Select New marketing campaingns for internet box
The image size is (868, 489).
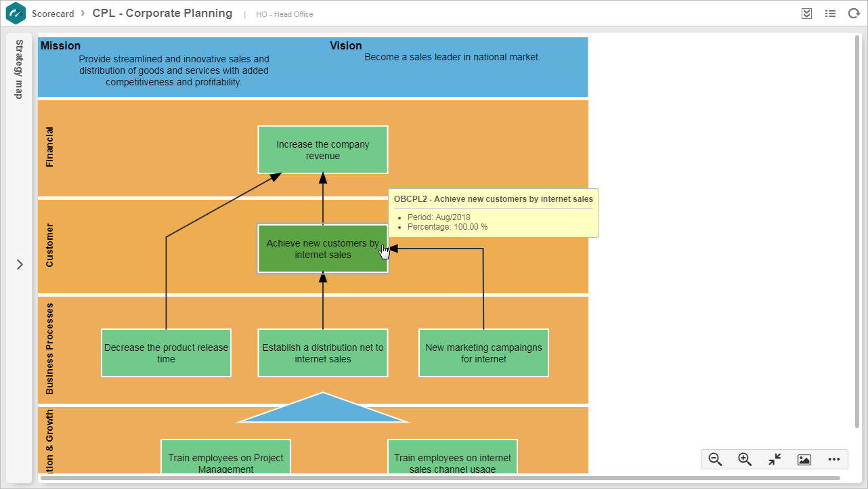[x=483, y=353]
